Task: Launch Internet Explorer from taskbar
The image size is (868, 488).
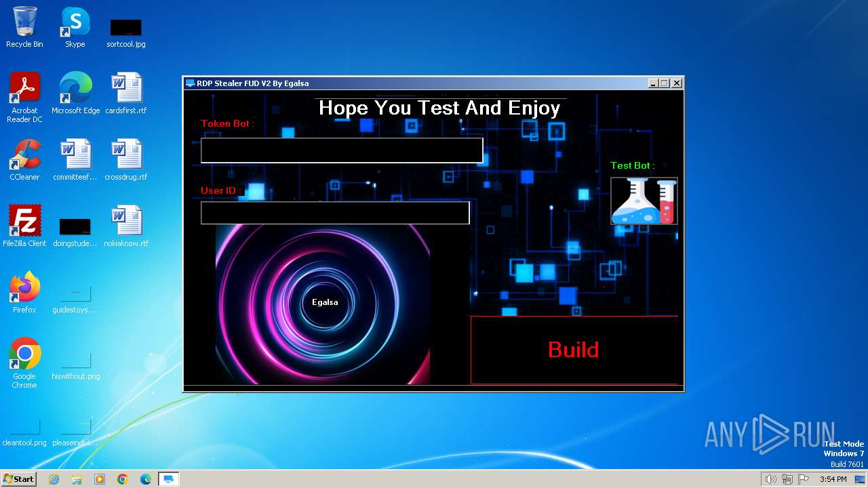Action: (54, 479)
